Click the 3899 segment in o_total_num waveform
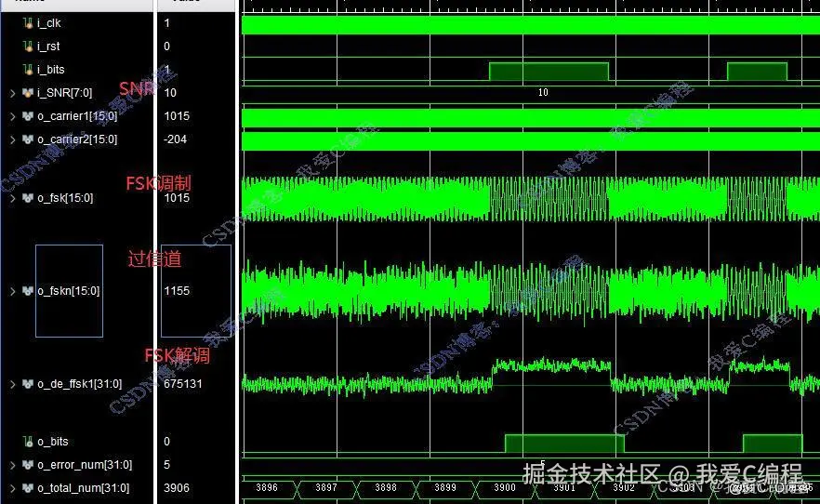 coord(445,488)
